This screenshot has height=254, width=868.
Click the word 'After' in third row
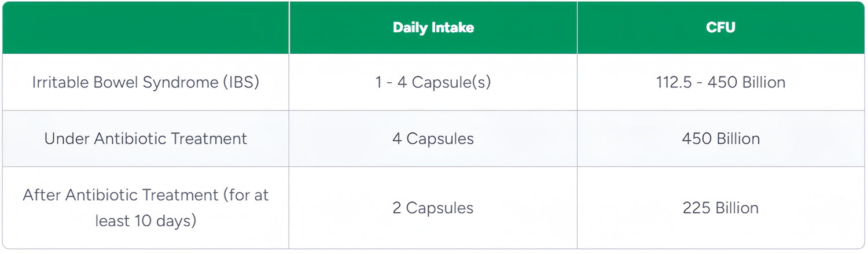(x=42, y=195)
